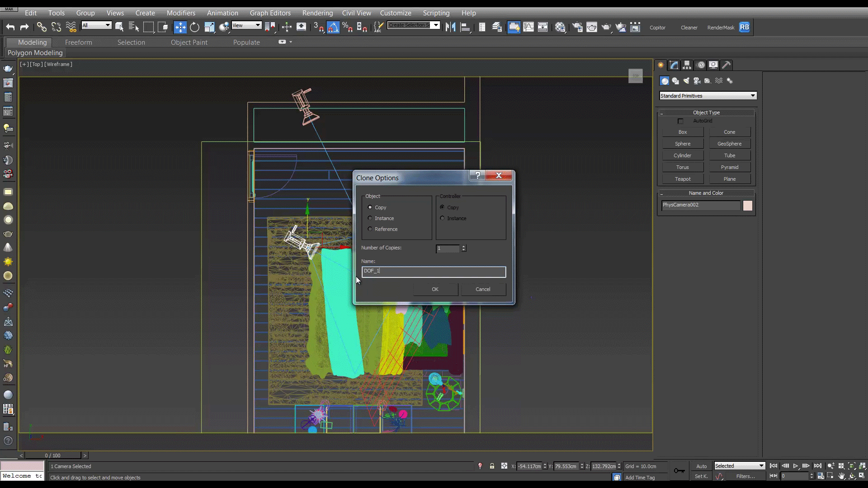Select the Object Instance radio button

click(370, 218)
